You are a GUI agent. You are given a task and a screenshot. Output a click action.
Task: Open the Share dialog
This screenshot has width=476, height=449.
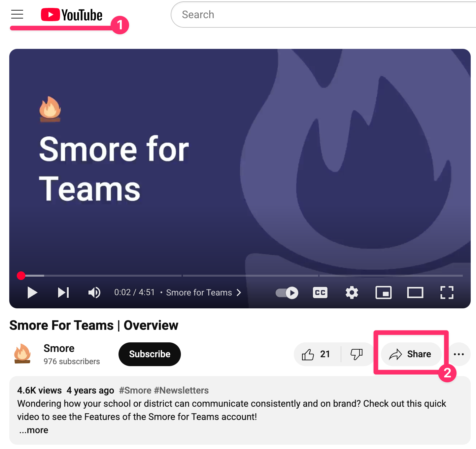click(x=411, y=354)
